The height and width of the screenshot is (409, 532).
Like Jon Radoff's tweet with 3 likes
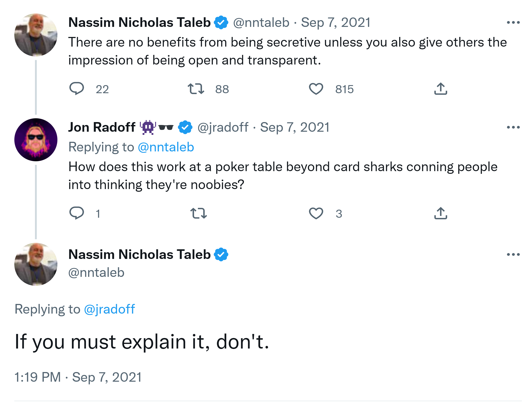tap(316, 213)
